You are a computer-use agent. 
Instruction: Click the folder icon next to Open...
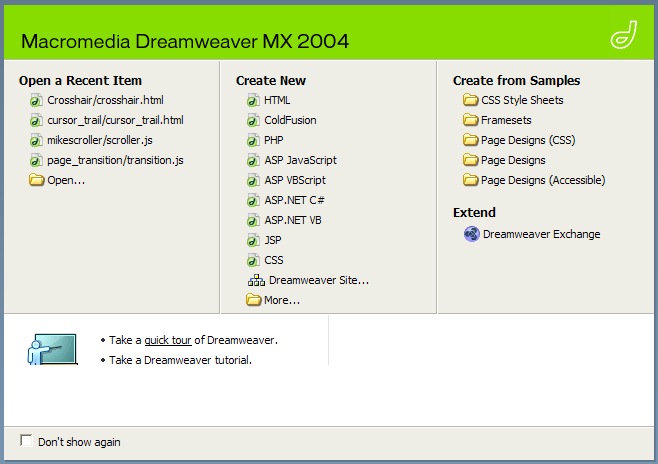tap(37, 180)
